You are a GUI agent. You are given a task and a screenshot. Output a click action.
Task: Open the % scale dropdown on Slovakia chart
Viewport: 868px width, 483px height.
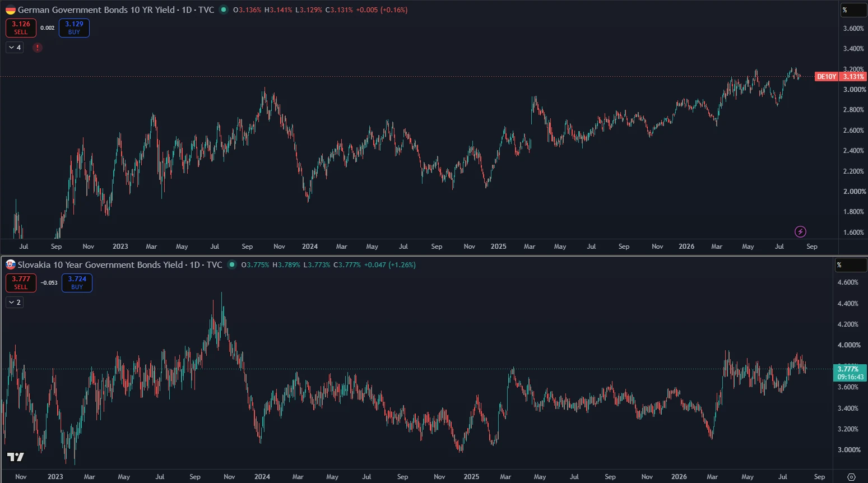(x=851, y=265)
